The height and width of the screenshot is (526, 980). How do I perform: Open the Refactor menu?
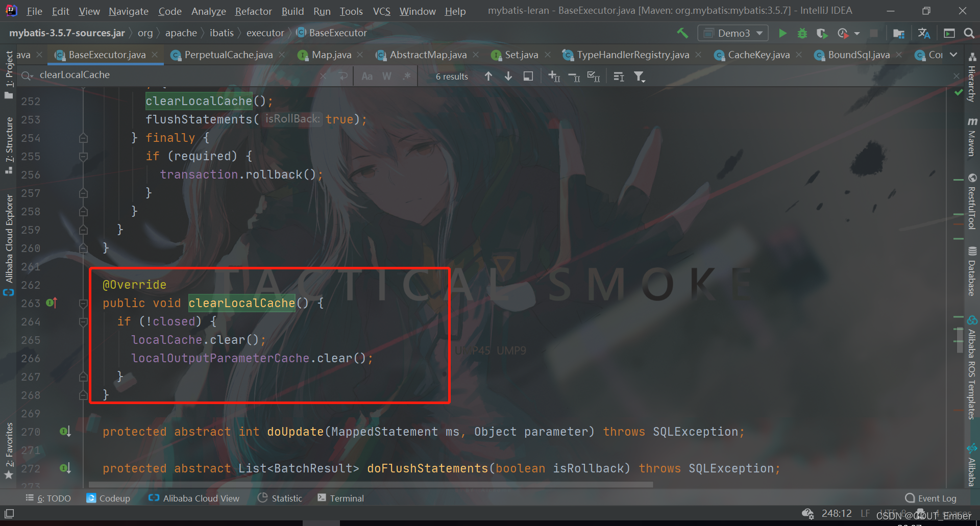click(253, 11)
